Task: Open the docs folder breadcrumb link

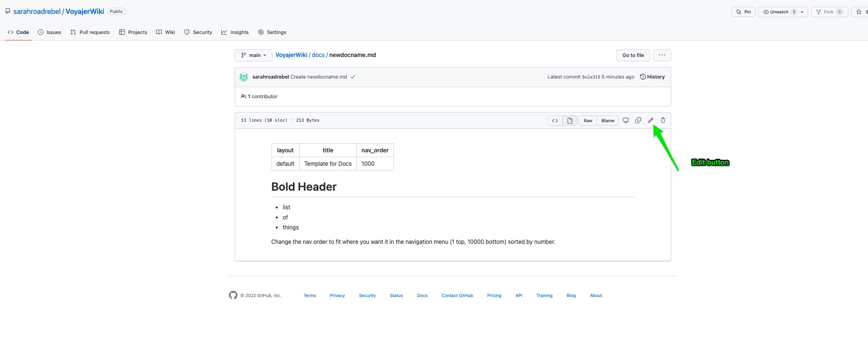Action: point(318,55)
